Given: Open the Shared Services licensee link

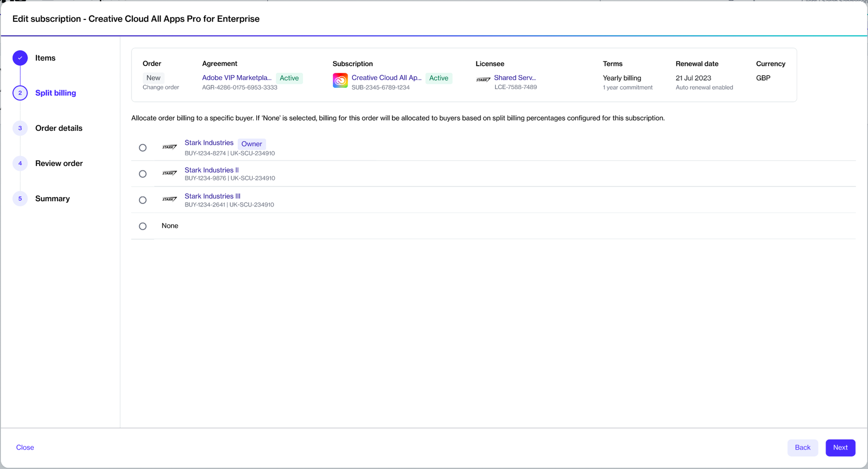Looking at the screenshot, I should pyautogui.click(x=515, y=78).
